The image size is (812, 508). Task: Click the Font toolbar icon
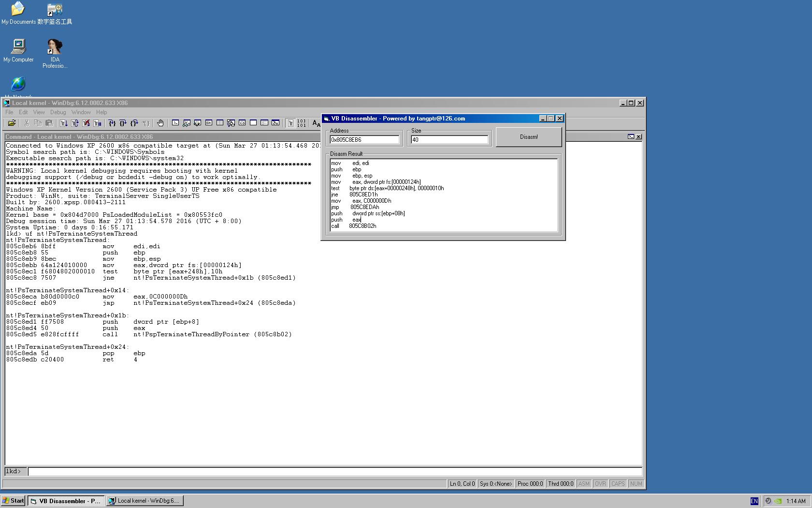pyautogui.click(x=317, y=123)
